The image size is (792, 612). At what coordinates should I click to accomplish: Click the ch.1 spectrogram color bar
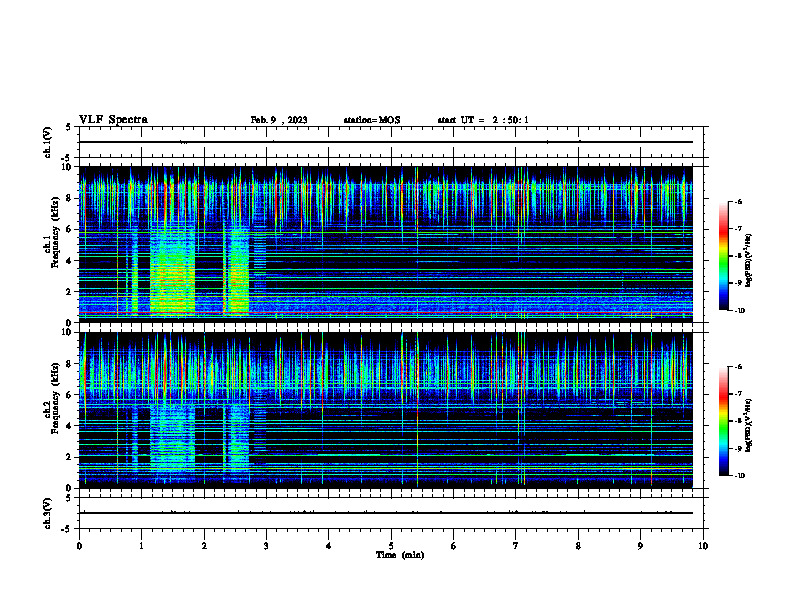723,256
